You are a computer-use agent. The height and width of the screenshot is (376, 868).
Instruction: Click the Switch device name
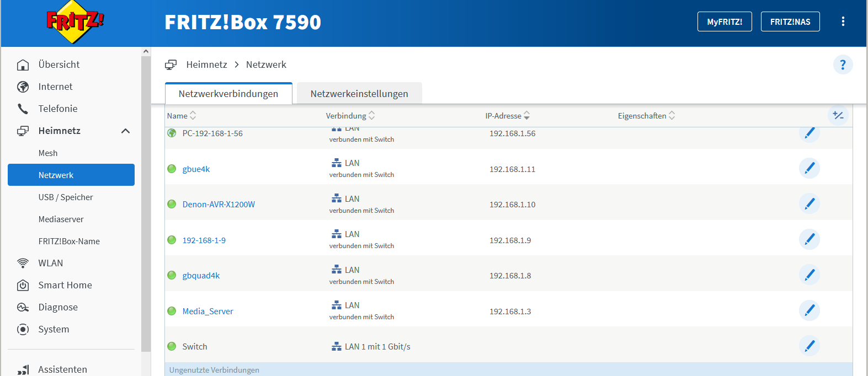195,346
